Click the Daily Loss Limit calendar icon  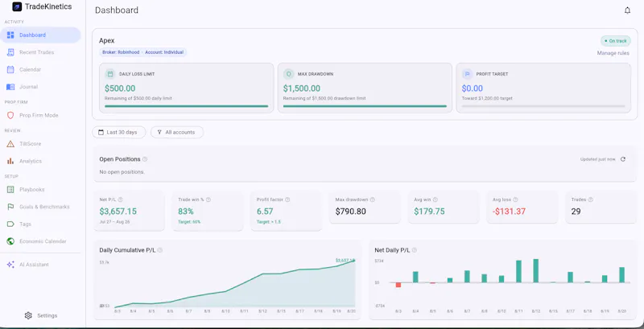point(110,74)
